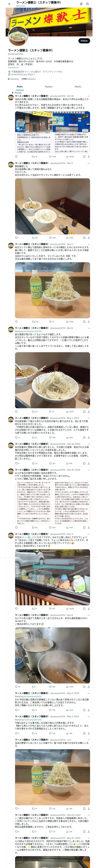Toggle like on the Nov 2 post
Screen dimensions: 98x868
tap(52, 321)
